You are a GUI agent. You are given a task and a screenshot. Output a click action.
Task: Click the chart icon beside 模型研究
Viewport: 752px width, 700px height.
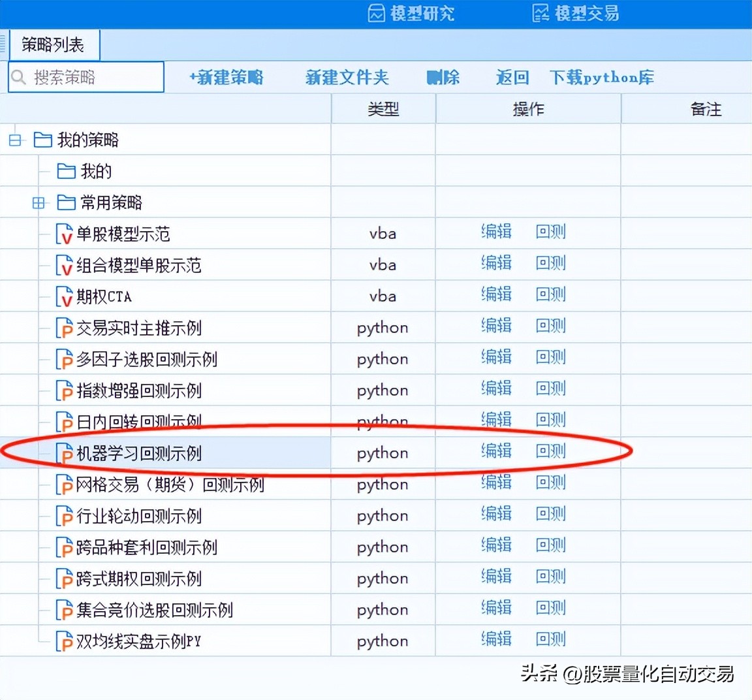[x=376, y=13]
